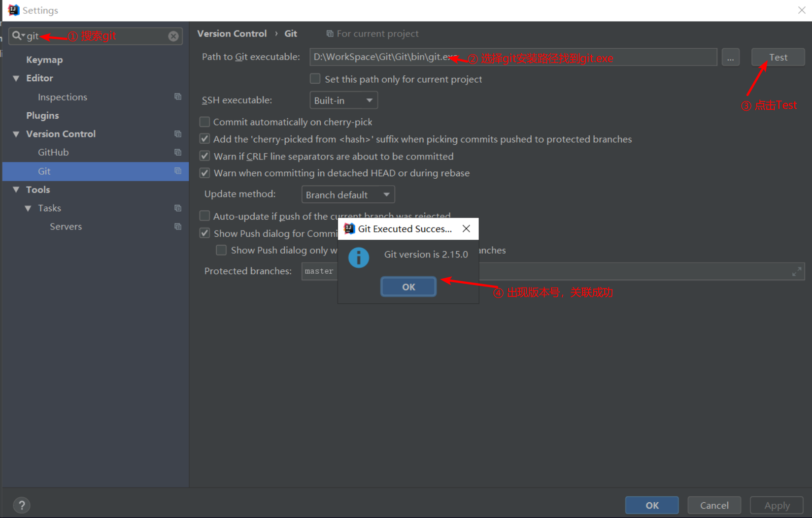Click Version Control in the breadcrumb
This screenshot has width=812, height=518.
(232, 33)
